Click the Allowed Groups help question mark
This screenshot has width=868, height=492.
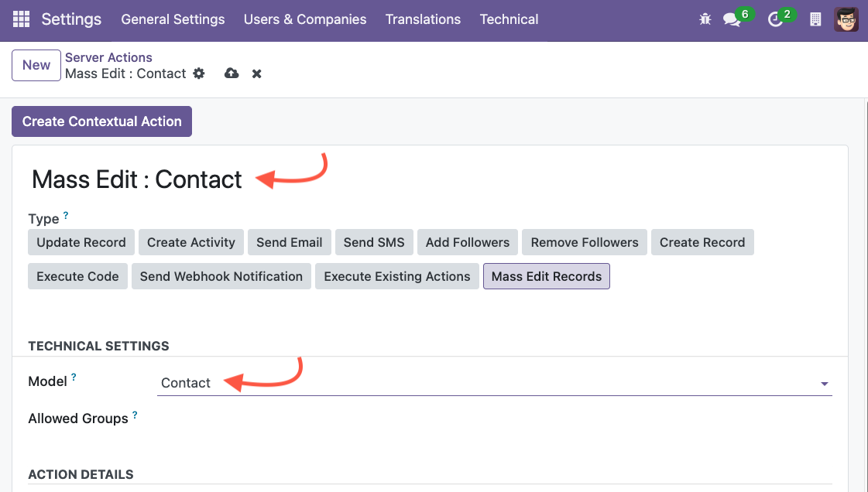[x=135, y=415]
